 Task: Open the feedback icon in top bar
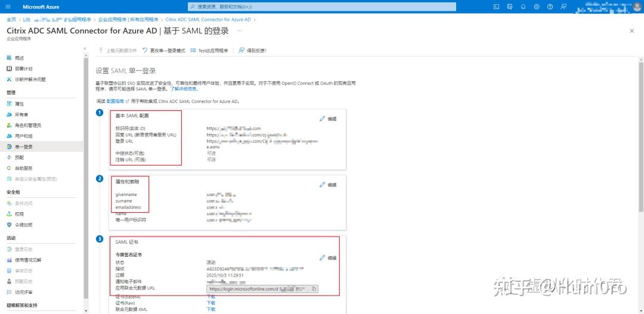click(x=563, y=7)
